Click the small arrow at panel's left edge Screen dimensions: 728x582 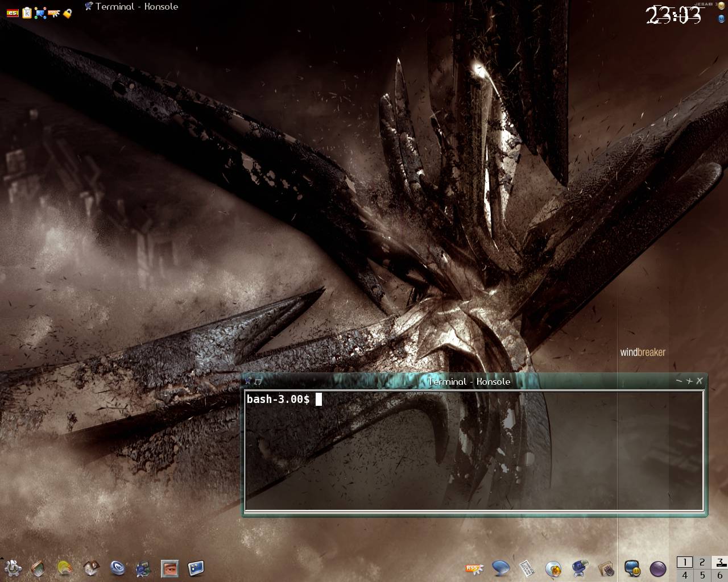(x=2, y=558)
